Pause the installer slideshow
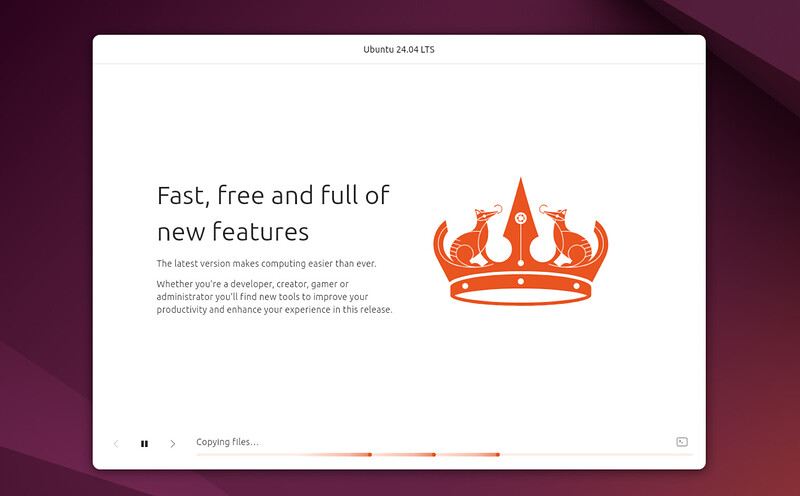Screen dimensions: 800x496 [x=144, y=444]
